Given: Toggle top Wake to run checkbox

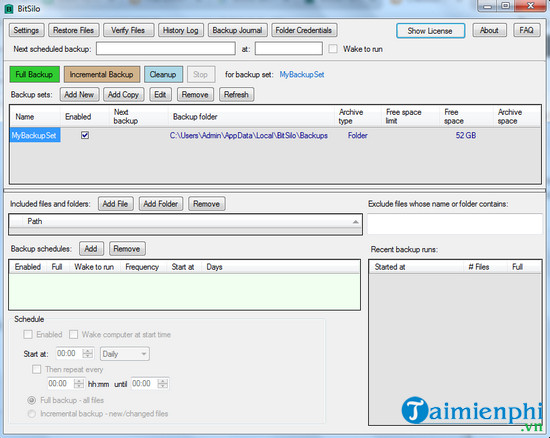Looking at the screenshot, I should [333, 49].
